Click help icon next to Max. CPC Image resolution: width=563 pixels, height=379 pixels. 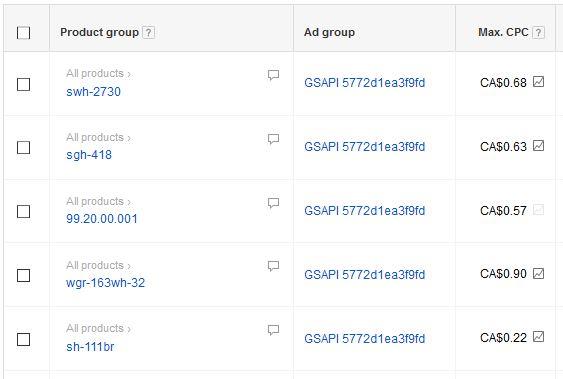(538, 33)
